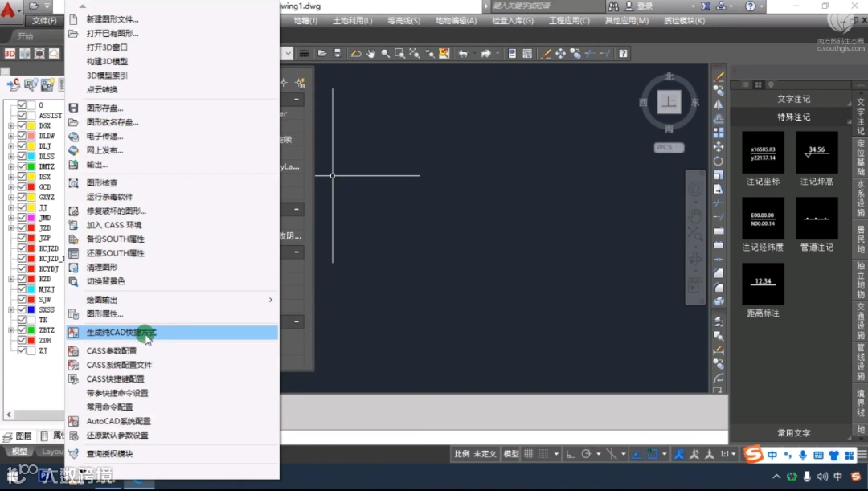Click the 登录 sign-in button
This screenshot has width=868, height=491.
pyautogui.click(x=645, y=6)
